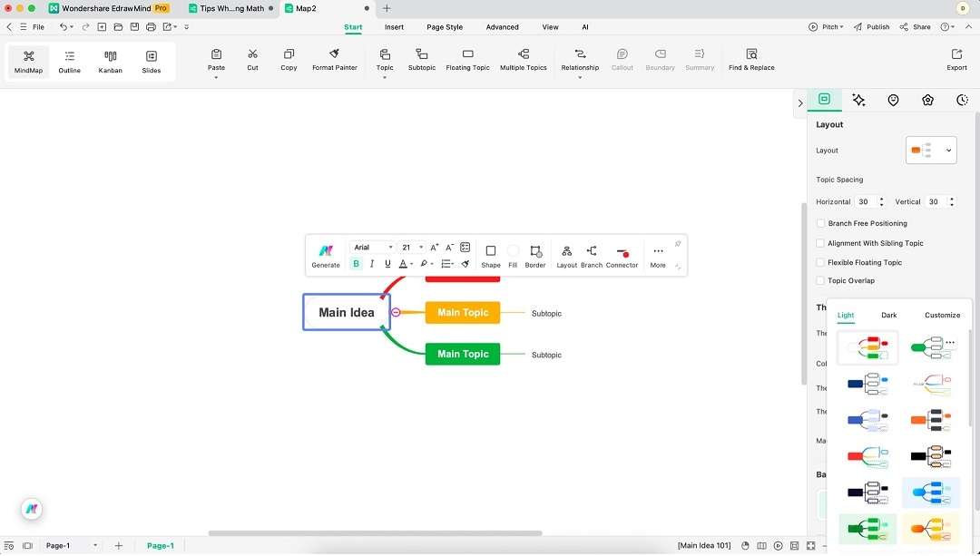
Task: Click the Share button
Action: pos(915,27)
